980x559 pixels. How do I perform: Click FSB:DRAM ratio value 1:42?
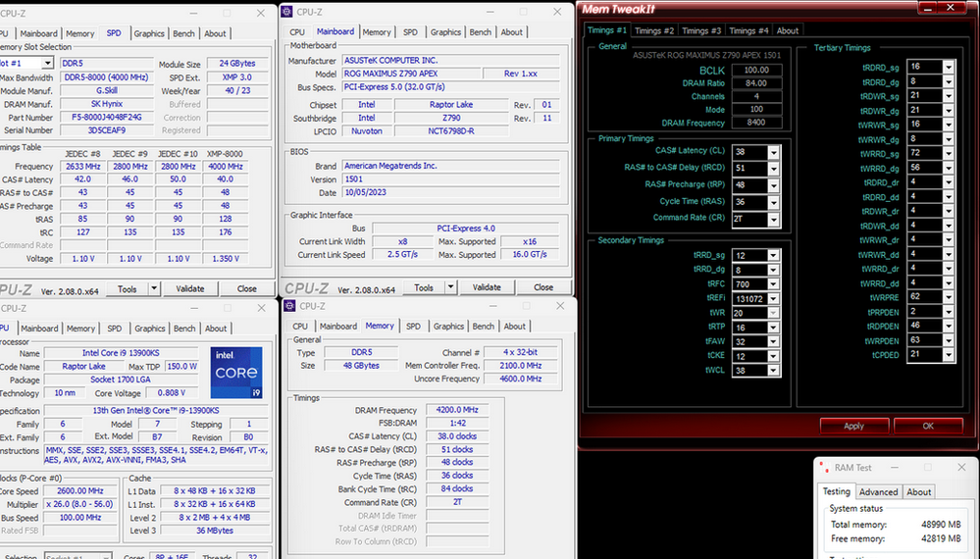click(457, 423)
